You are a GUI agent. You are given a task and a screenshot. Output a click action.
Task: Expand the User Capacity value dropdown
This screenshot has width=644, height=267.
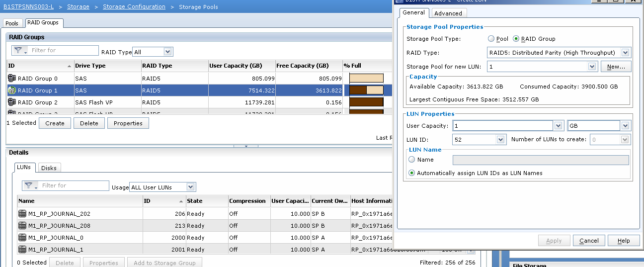pyautogui.click(x=559, y=126)
